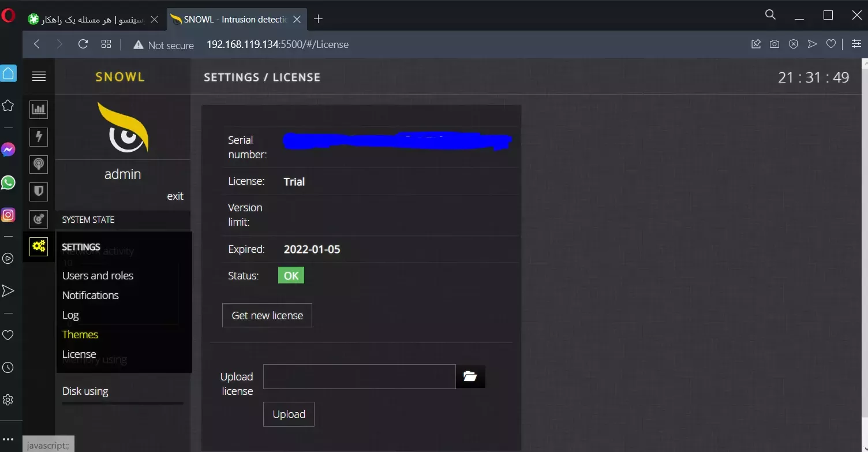Open the sensors broadcast sidebar icon
The image size is (868, 452).
tap(39, 165)
